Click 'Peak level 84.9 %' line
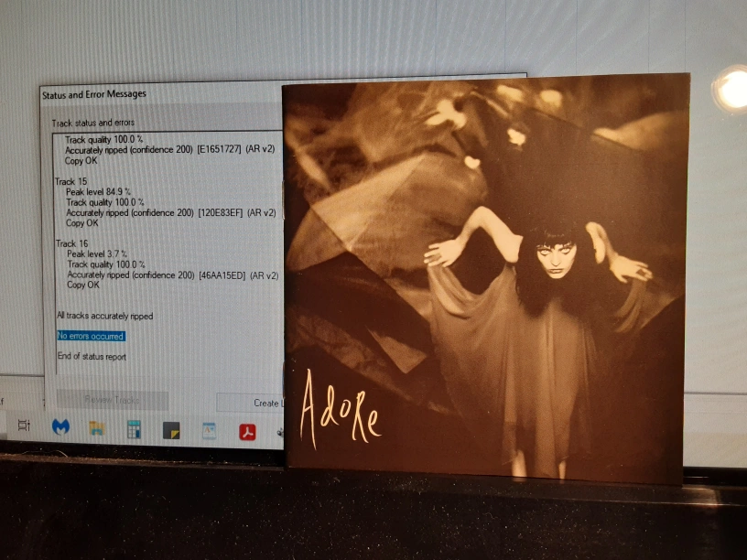Screen dimensions: 747x560 click(98, 192)
